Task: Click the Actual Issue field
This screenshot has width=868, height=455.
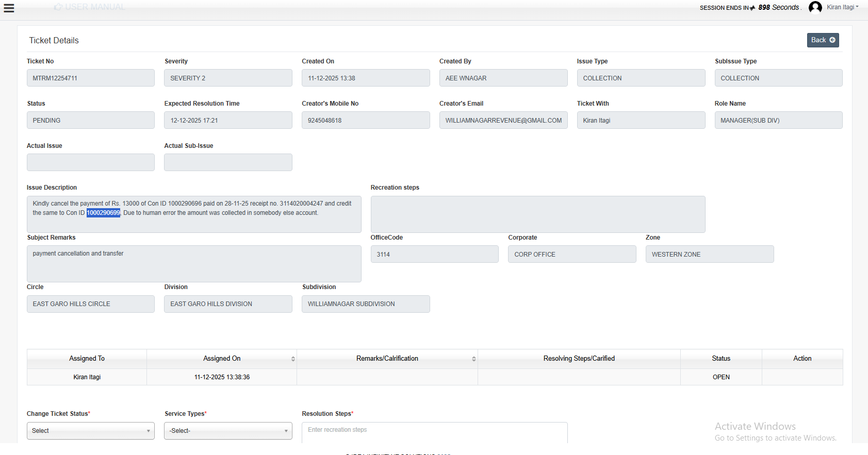Action: pos(91,163)
